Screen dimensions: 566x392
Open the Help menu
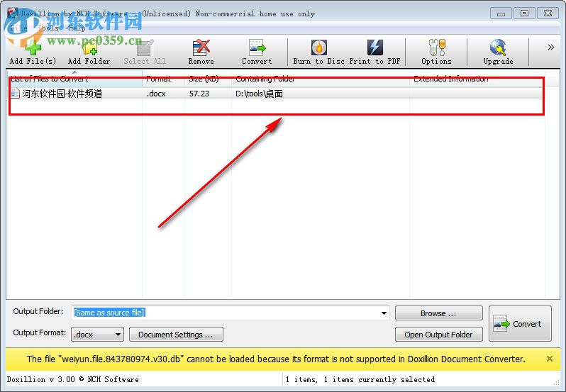(x=77, y=28)
